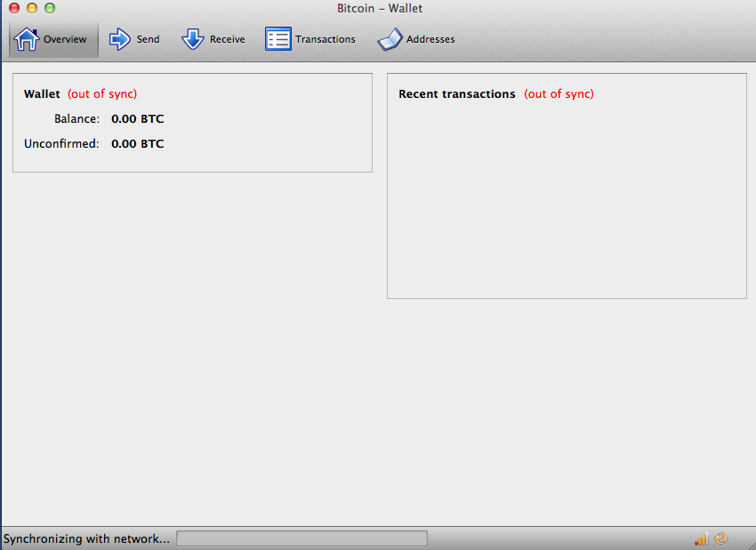756x550 pixels.
Task: Click the 'Wallet' heading
Action: point(42,94)
